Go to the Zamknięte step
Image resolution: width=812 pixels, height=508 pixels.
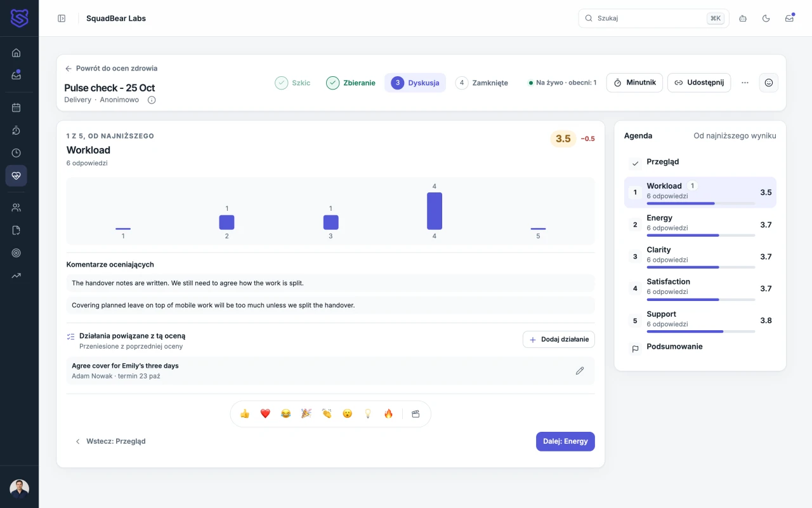point(481,83)
